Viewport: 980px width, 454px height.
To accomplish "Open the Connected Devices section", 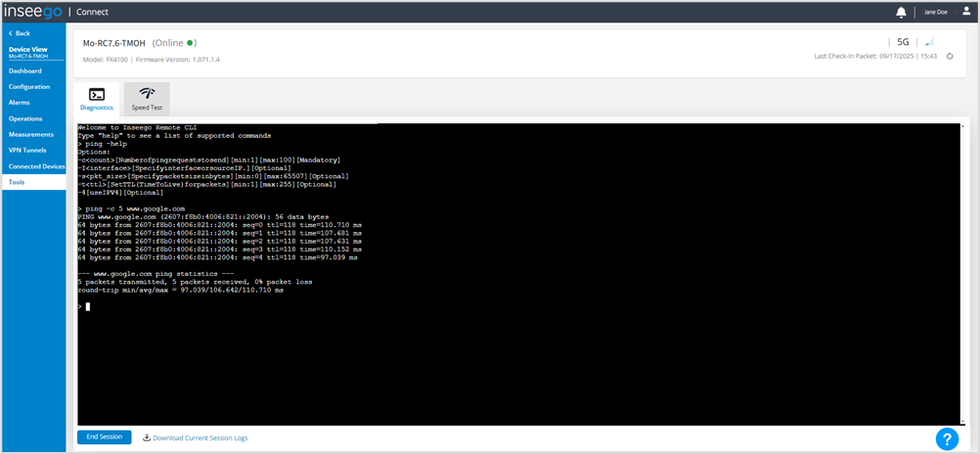I will (x=35, y=166).
